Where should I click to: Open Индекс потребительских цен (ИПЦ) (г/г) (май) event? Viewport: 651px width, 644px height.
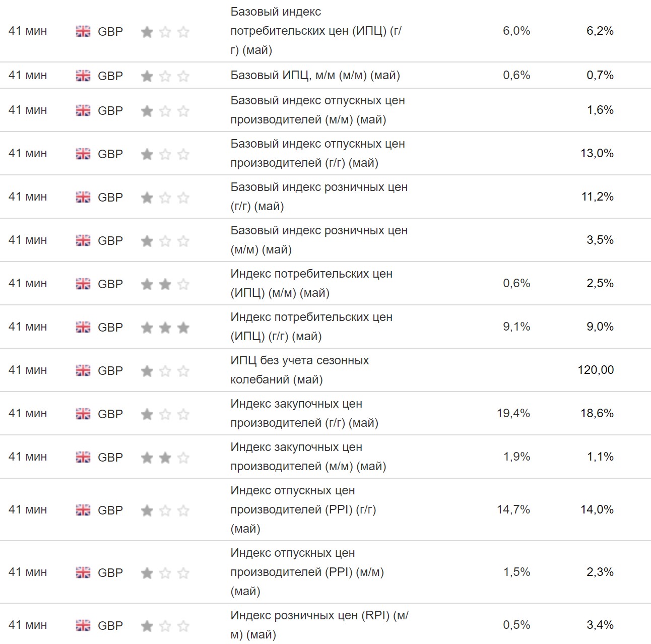(x=311, y=327)
